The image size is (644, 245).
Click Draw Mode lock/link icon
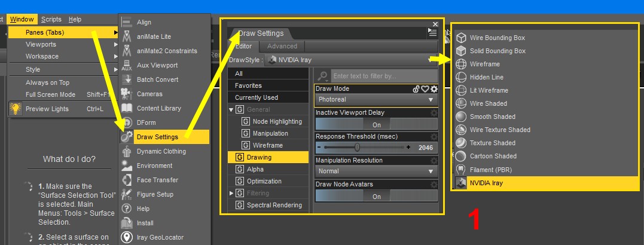416,89
